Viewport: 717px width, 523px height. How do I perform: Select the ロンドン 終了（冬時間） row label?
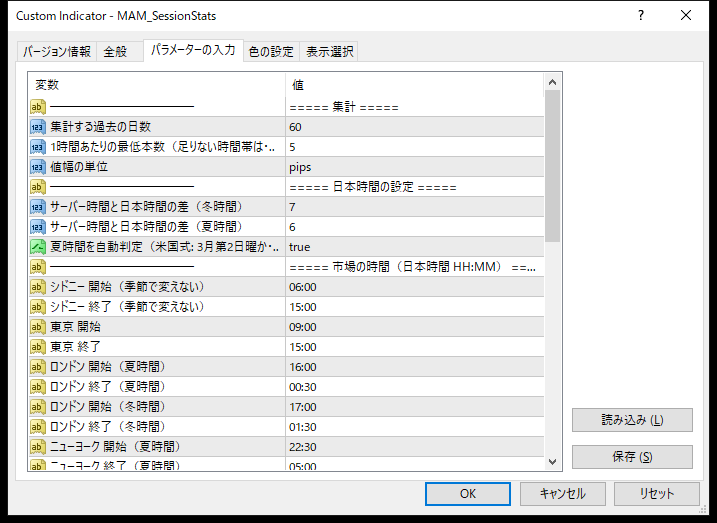pyautogui.click(x=108, y=427)
